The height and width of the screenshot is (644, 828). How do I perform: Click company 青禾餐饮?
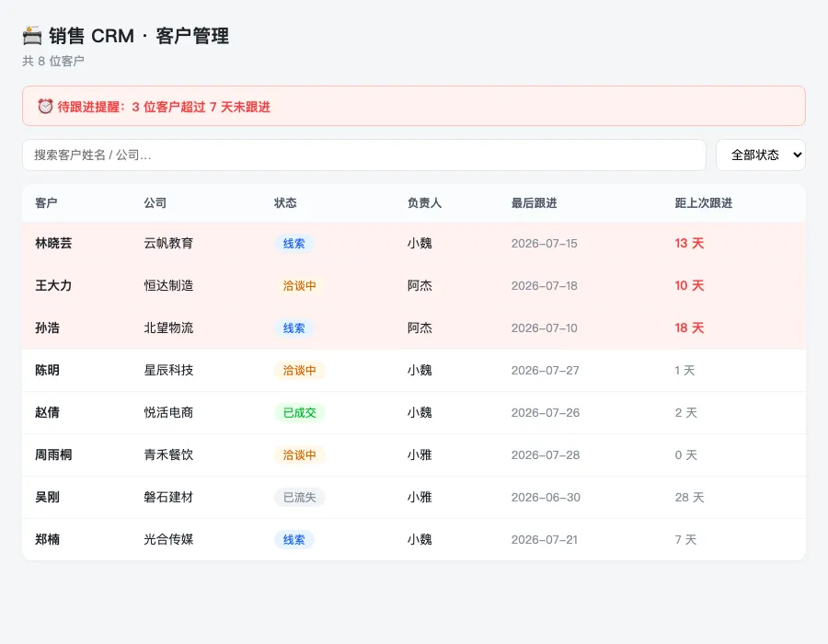pos(168,454)
